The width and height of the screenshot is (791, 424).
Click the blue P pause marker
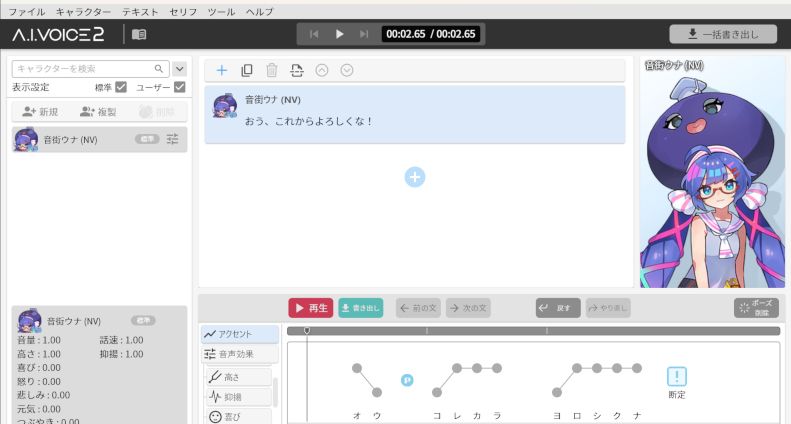(407, 380)
